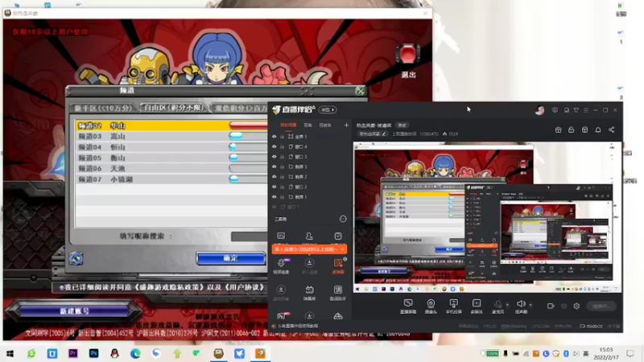644x362 pixels.
Task: Mute the microphone (麦克风) icon
Action: click(497, 304)
